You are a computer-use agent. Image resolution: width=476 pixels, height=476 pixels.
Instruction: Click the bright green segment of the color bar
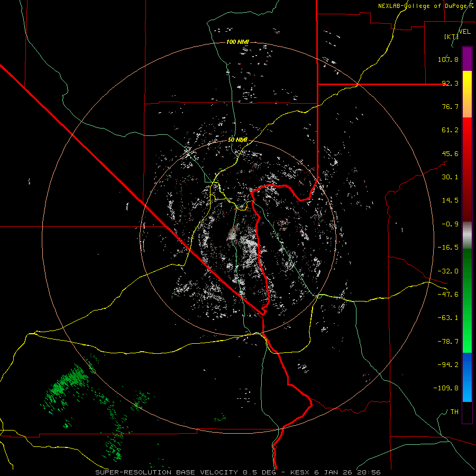tap(467, 300)
